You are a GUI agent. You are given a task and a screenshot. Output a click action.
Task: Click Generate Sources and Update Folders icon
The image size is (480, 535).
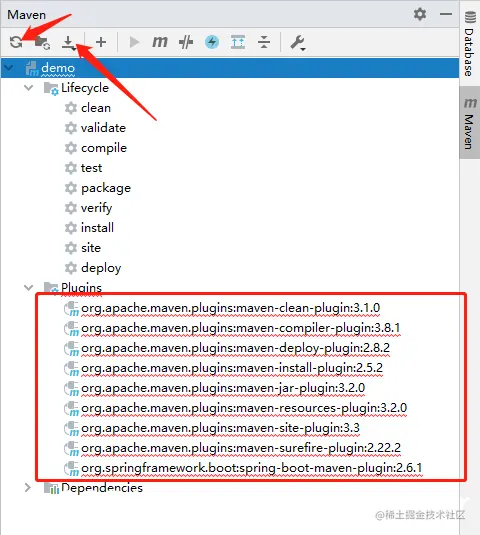click(x=42, y=42)
